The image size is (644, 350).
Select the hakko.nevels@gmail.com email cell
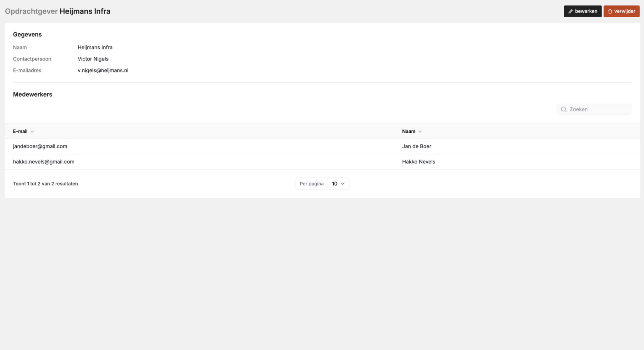click(44, 162)
